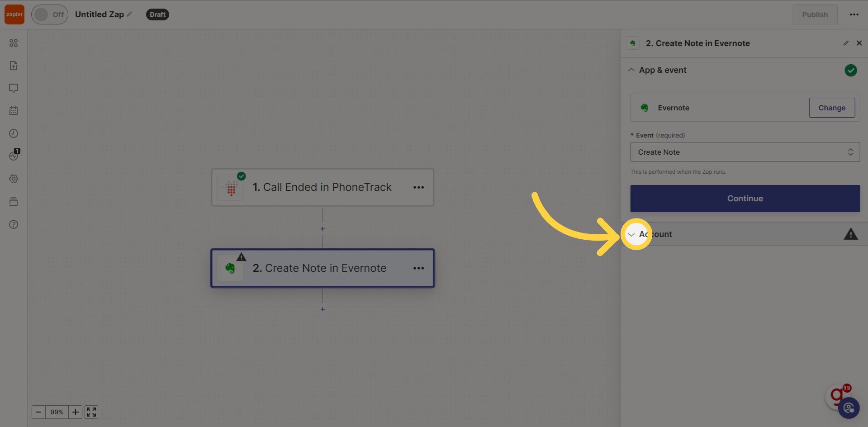
Task: Edit the Untitled Zap name pencil
Action: click(x=129, y=14)
